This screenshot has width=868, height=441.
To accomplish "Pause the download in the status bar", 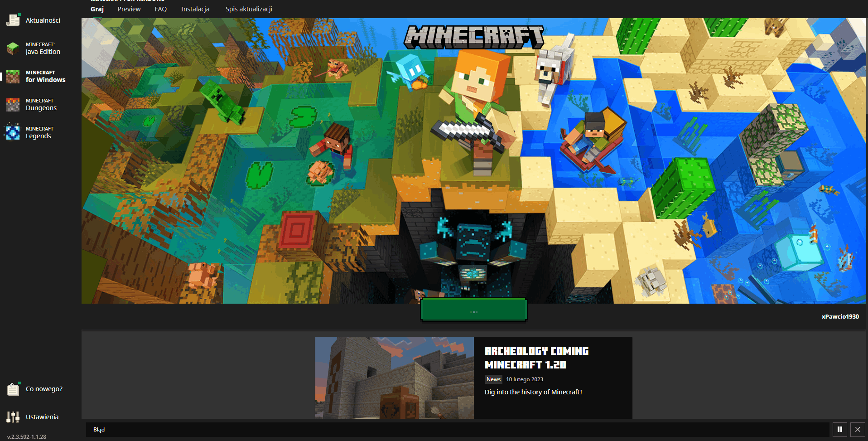I will point(840,429).
